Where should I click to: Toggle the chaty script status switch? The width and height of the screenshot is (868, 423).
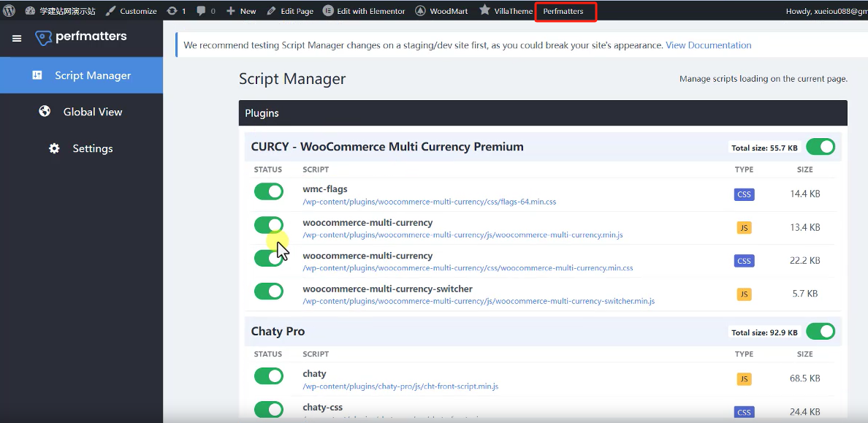coord(268,376)
